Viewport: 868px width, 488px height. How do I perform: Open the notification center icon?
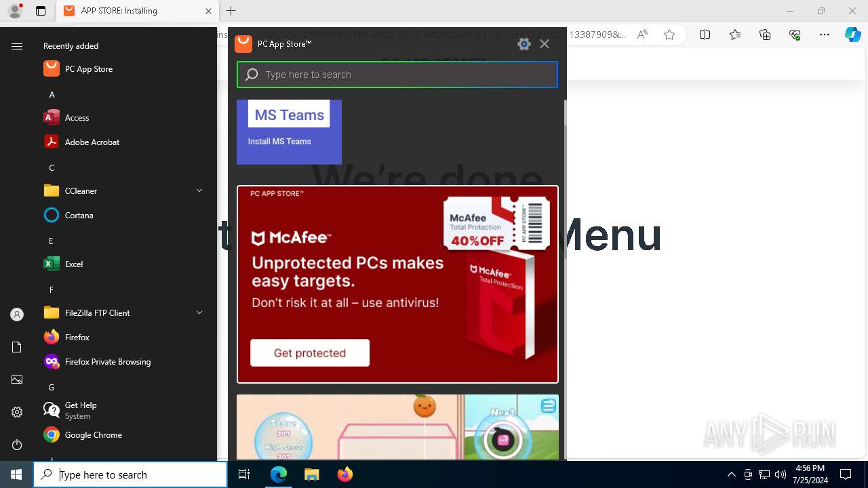pyautogui.click(x=846, y=474)
